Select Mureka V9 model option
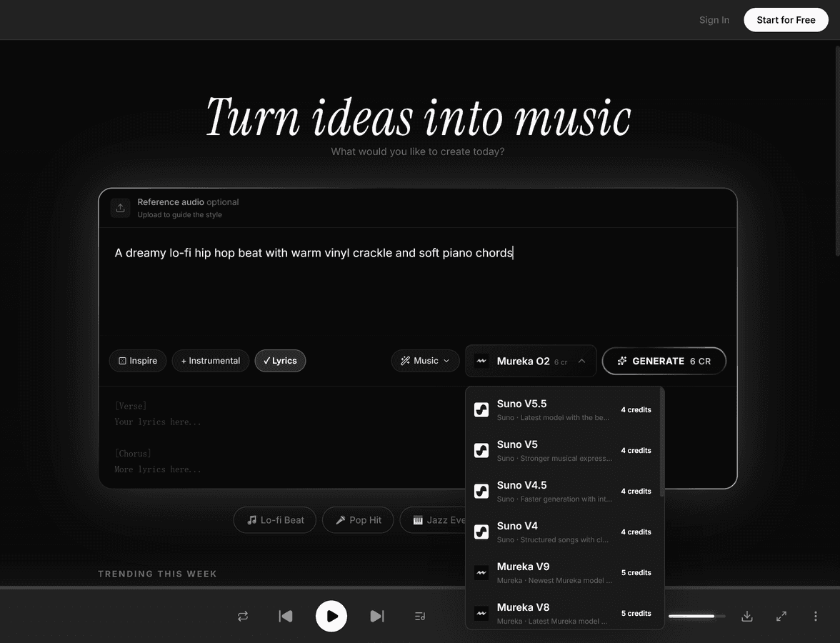This screenshot has width=840, height=643. [564, 573]
